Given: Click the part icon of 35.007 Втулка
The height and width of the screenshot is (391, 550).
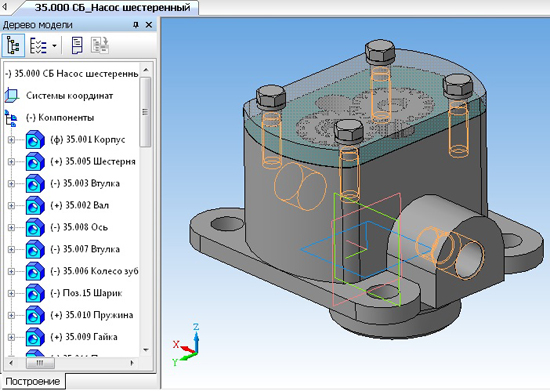Looking at the screenshot, I should [x=35, y=249].
